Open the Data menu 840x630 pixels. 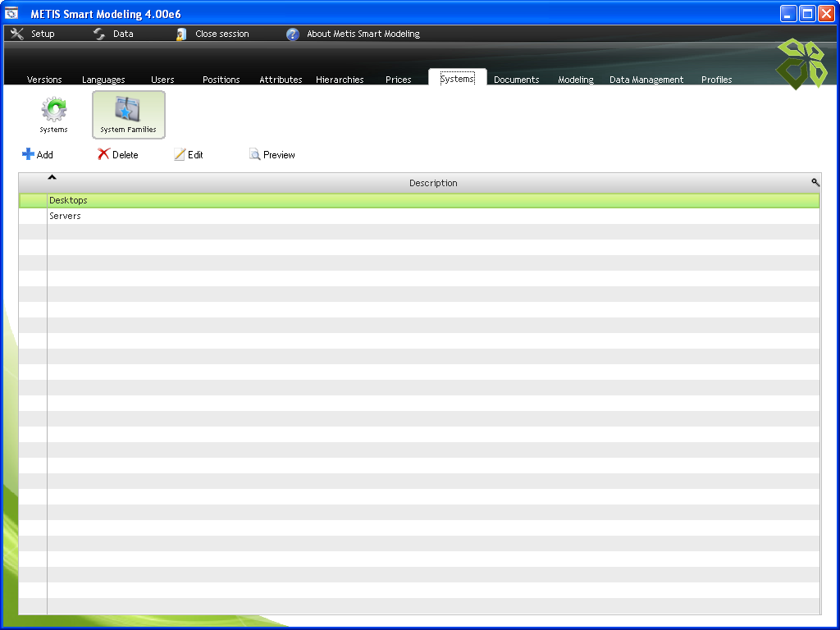pos(123,34)
